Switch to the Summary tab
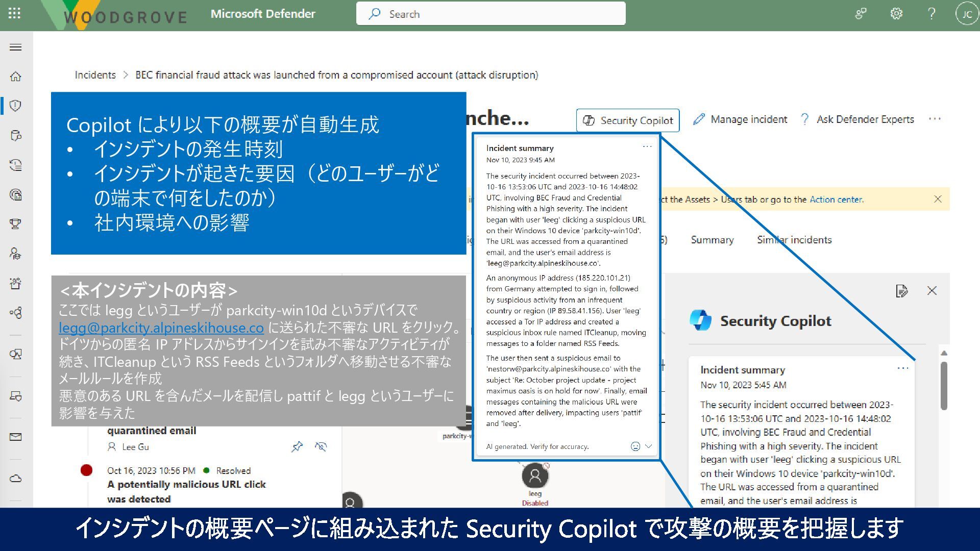 712,240
